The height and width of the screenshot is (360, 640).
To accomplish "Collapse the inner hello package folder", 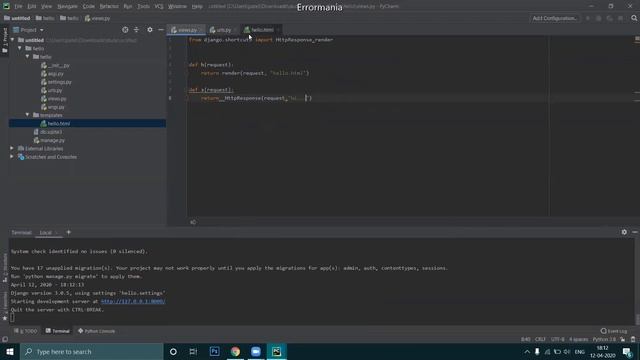I will click(28, 57).
